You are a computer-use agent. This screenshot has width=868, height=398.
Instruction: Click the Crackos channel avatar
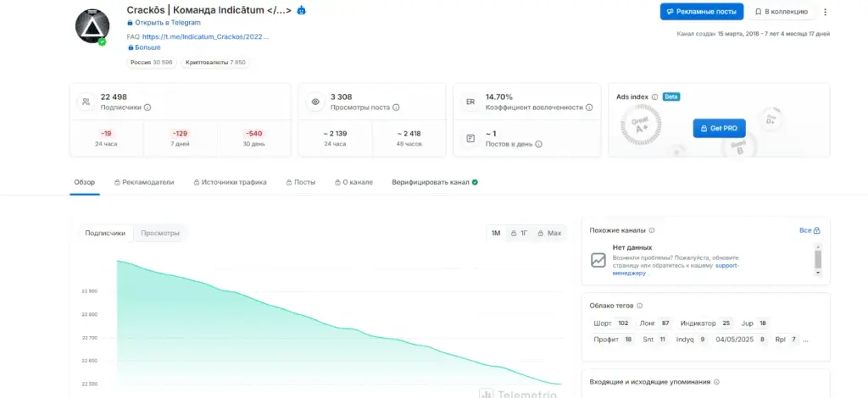pos(92,26)
